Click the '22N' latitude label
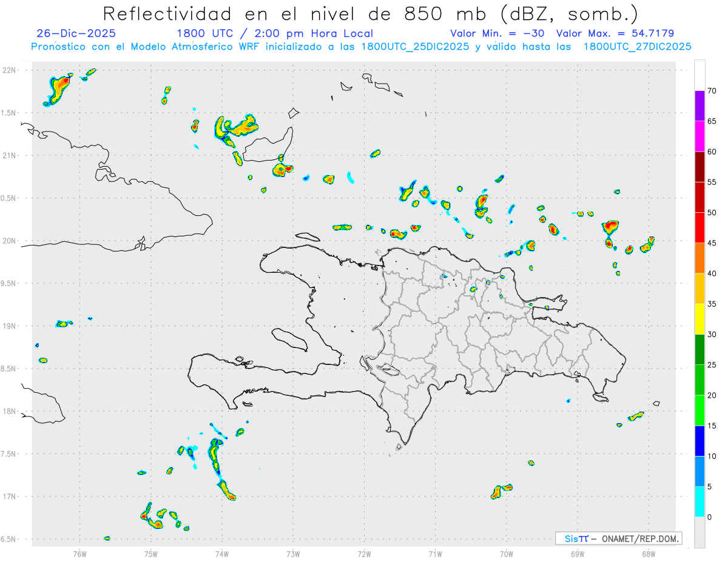Screen dimensions: 728x562 coord(10,70)
